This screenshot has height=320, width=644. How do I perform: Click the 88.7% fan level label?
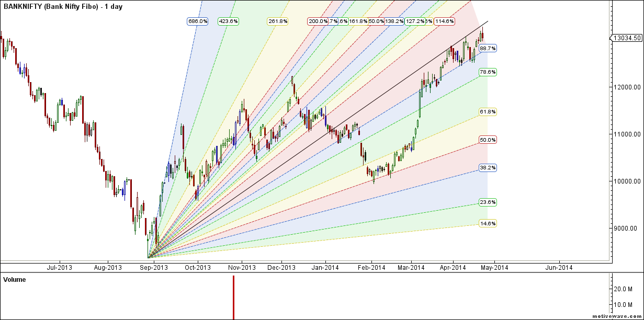pyautogui.click(x=488, y=48)
